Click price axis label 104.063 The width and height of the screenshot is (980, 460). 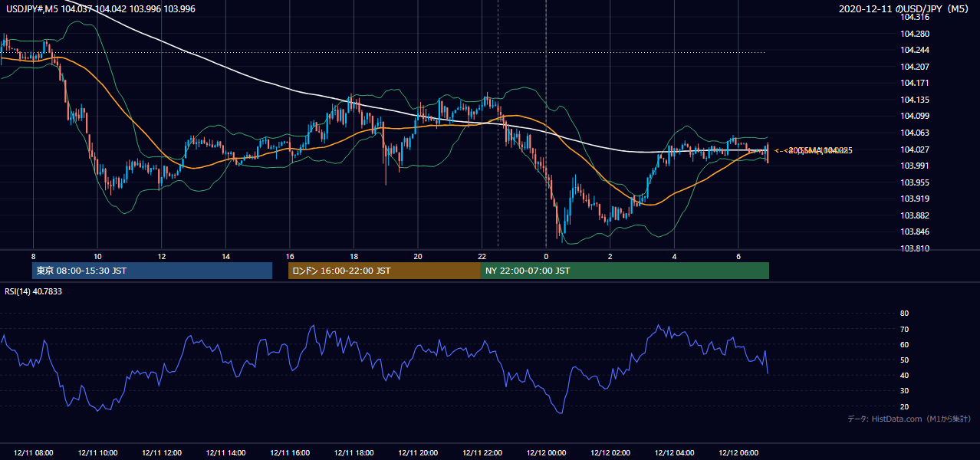coord(916,133)
